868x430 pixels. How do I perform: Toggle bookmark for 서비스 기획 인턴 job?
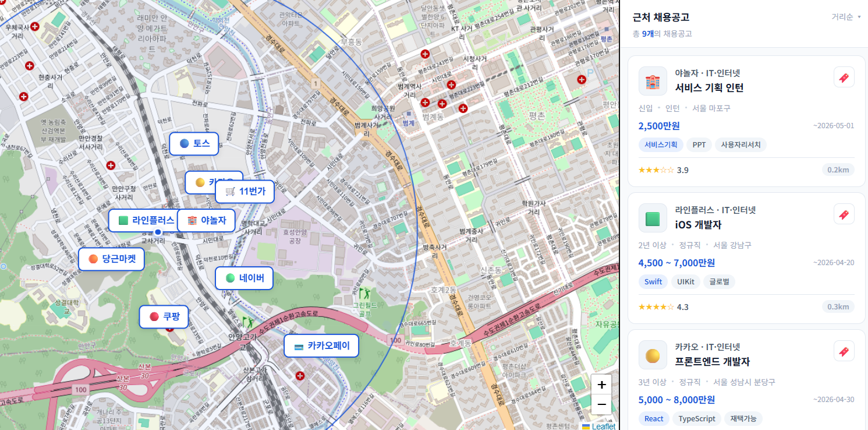click(x=844, y=77)
